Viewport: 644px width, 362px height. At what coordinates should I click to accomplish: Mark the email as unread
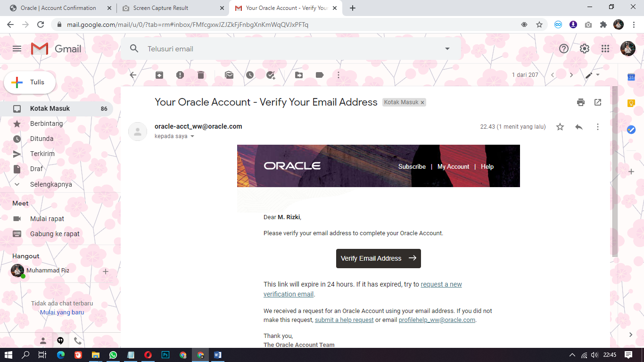click(x=229, y=75)
